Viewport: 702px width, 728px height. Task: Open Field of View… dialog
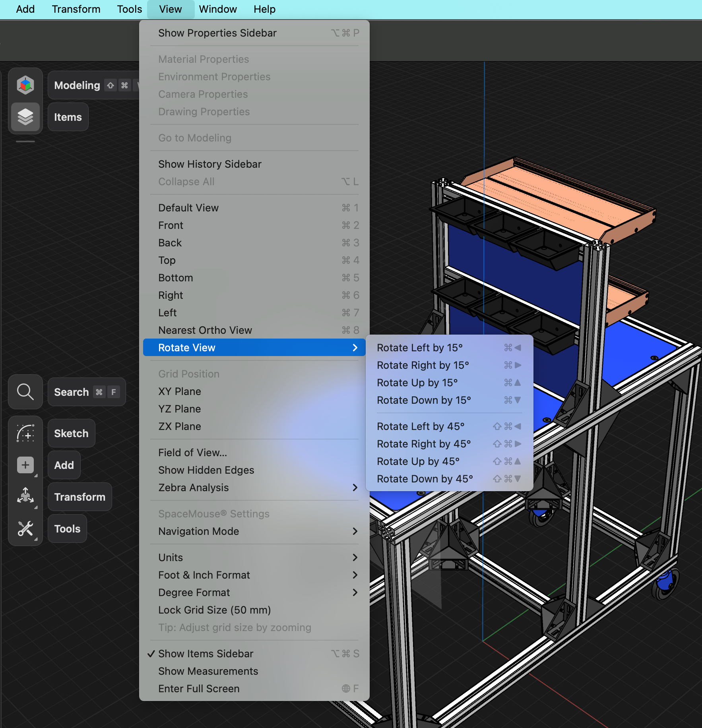254,453
